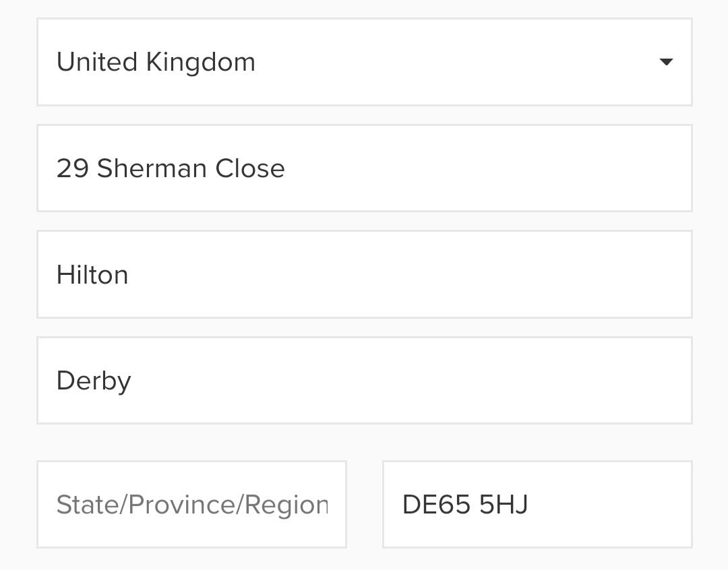
Task: Click the '29 Sherman Close' text
Action: point(171,168)
